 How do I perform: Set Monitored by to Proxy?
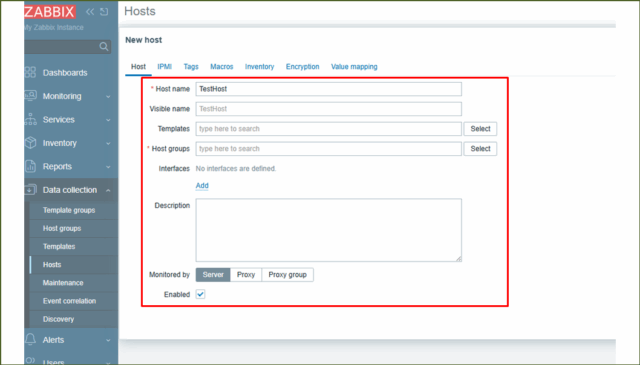coord(246,275)
